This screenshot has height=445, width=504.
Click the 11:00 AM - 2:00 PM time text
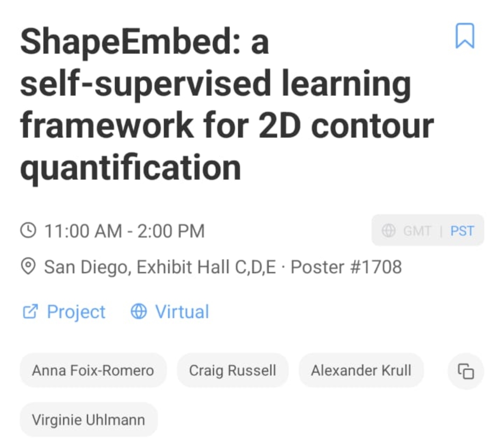coord(124,231)
